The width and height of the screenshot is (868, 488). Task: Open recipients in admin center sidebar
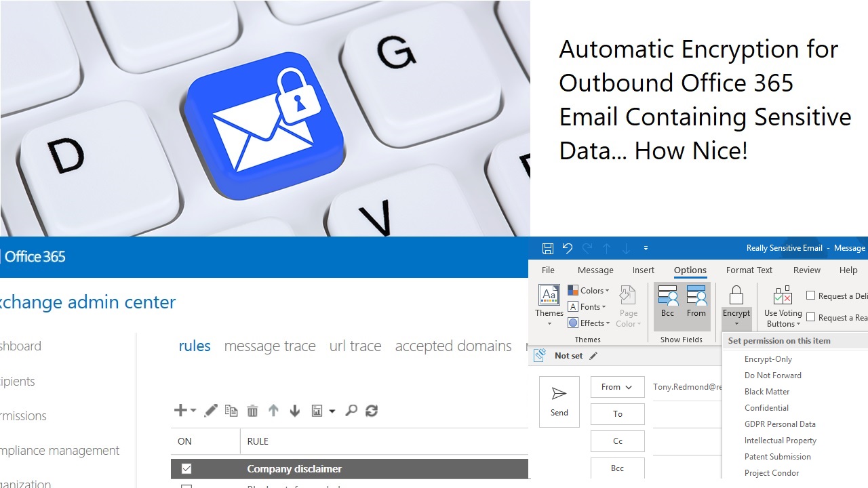click(x=18, y=381)
